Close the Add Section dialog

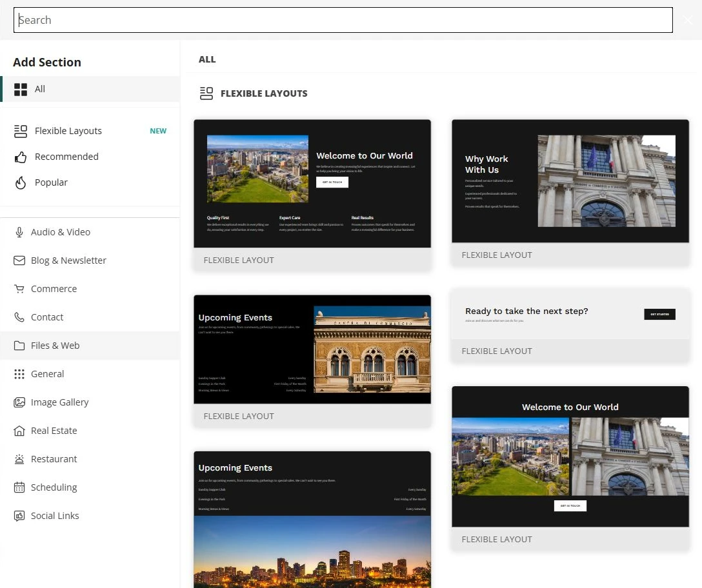(688, 20)
